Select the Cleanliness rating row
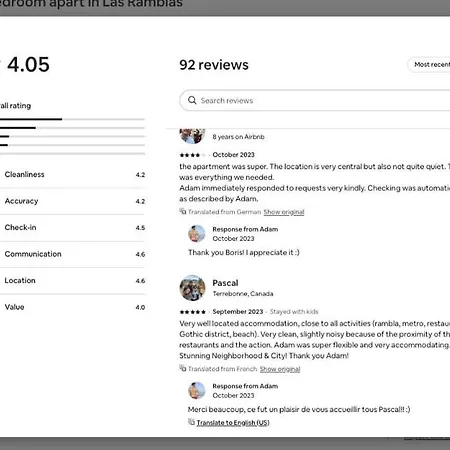Image resolution: width=450 pixels, height=450 pixels. [x=72, y=175]
